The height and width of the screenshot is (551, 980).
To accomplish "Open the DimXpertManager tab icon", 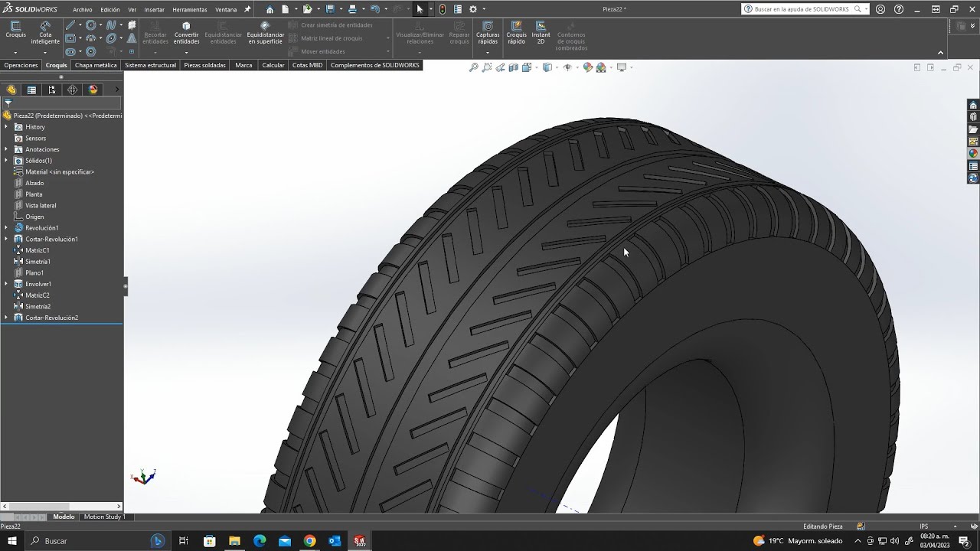I will tap(73, 90).
